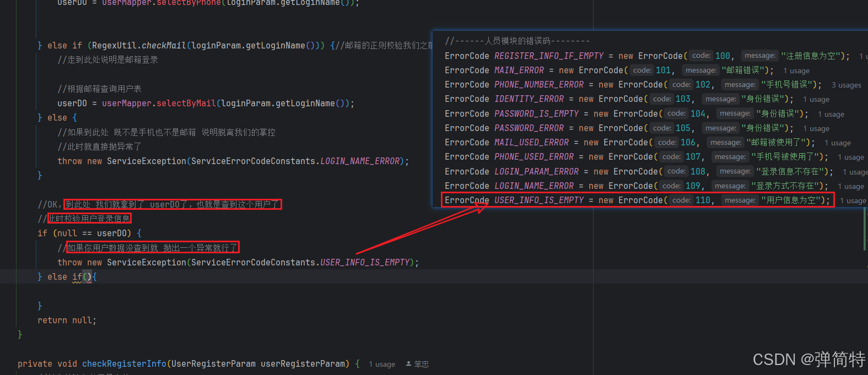This screenshot has height=375, width=868.
Task: Open the 1 usage hint beside IDENTITY_ERROR
Action: [816, 99]
